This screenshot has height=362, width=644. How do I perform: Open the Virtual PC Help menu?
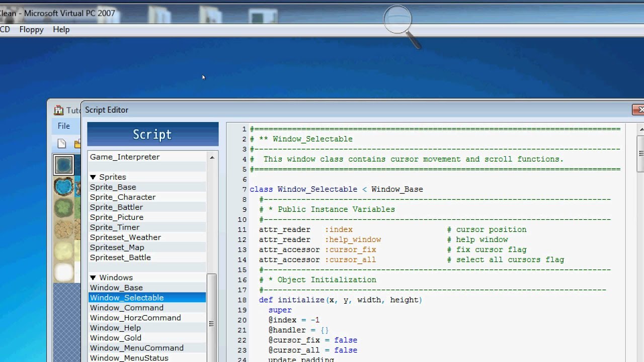61,29
